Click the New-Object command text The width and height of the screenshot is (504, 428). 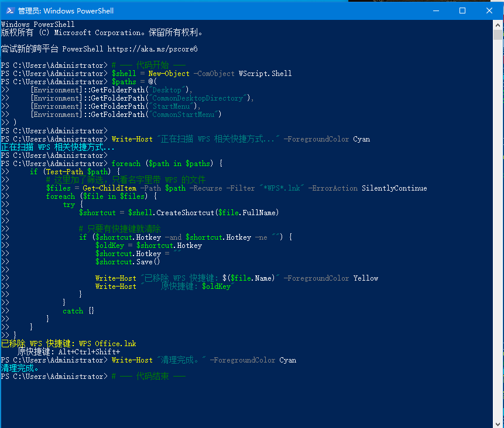point(169,74)
